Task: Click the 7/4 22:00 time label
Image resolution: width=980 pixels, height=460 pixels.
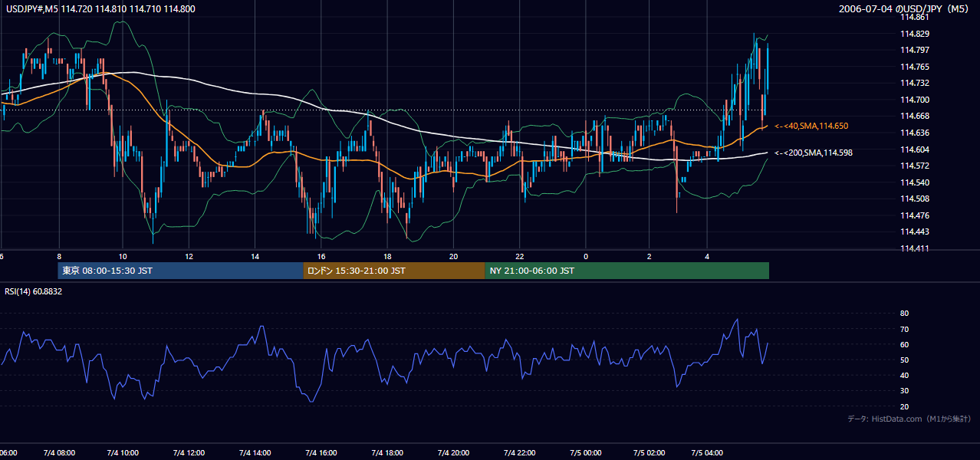Action: click(x=520, y=453)
